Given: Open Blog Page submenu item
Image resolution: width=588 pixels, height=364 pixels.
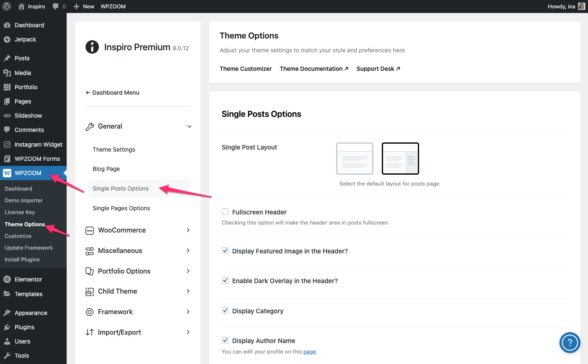Looking at the screenshot, I should [x=106, y=169].
